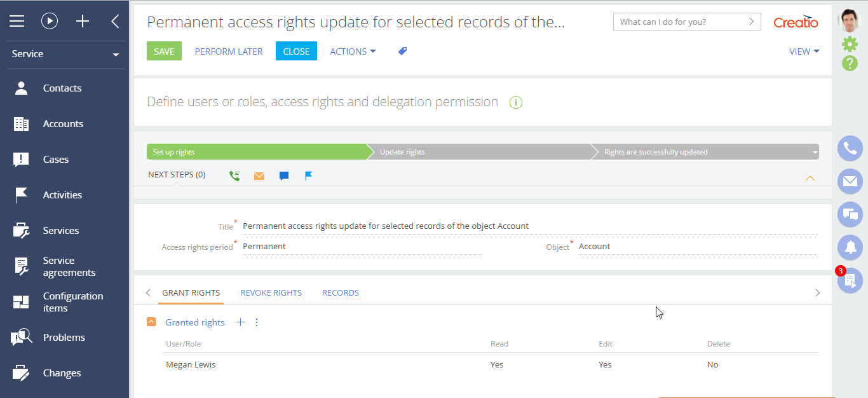Collapse the process stage panel chevron
This screenshot has width=868, height=398.
pyautogui.click(x=810, y=179)
